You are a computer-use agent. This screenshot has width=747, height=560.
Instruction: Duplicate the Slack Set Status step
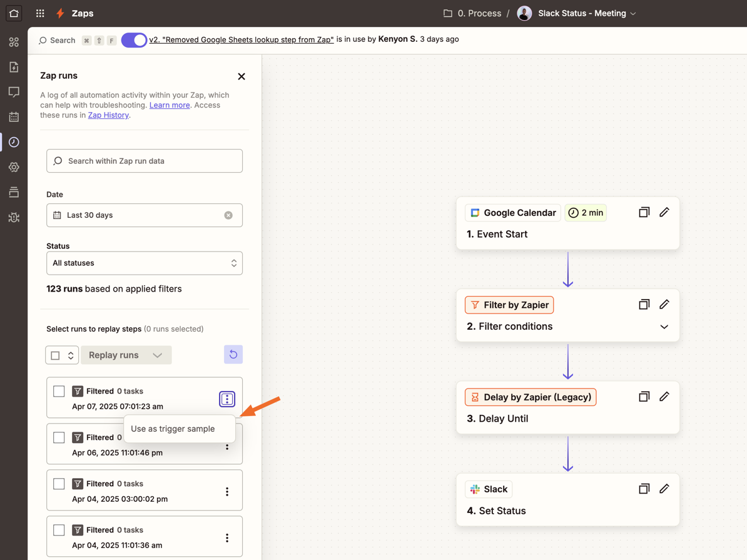pos(644,489)
